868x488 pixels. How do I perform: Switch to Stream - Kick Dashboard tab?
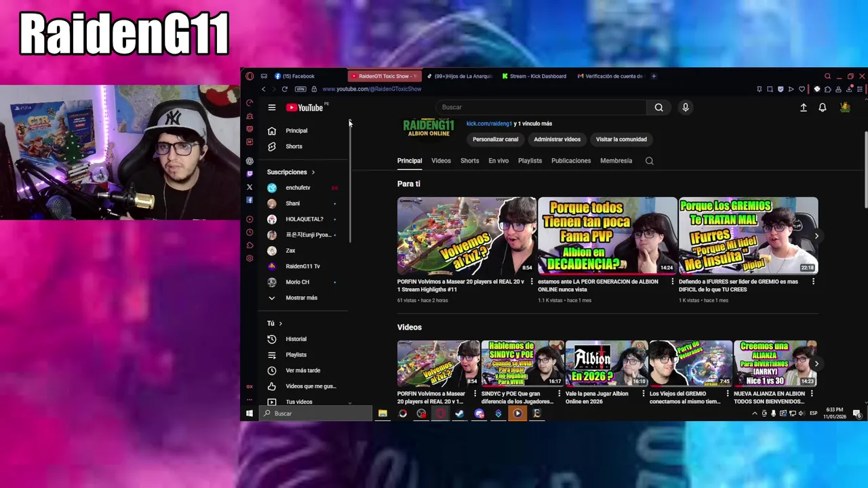(534, 76)
